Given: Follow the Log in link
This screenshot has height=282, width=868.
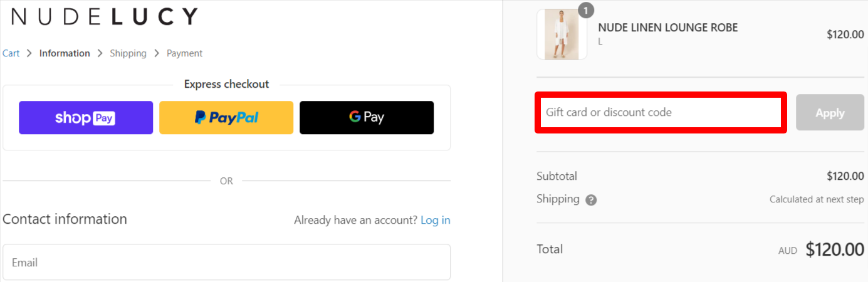Looking at the screenshot, I should pyautogui.click(x=436, y=220).
